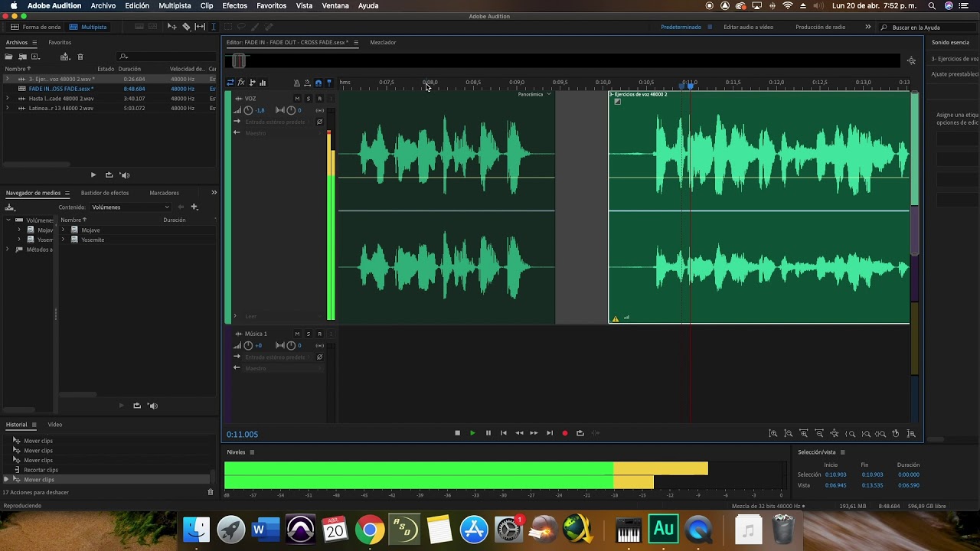980x551 pixels.
Task: Toggle the metronome icon above the tracks
Action: coord(297,83)
